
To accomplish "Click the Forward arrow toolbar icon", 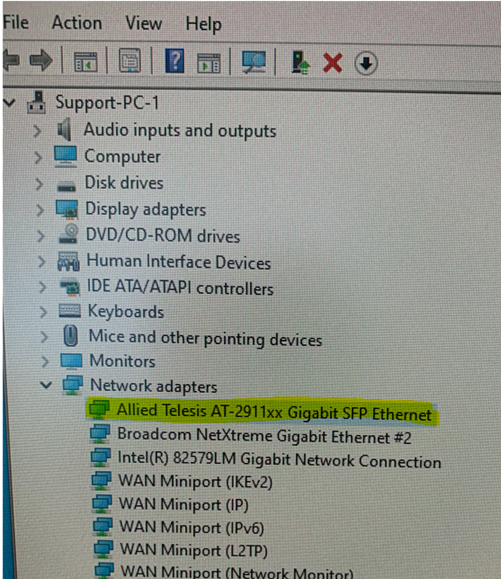I will pos(41,61).
